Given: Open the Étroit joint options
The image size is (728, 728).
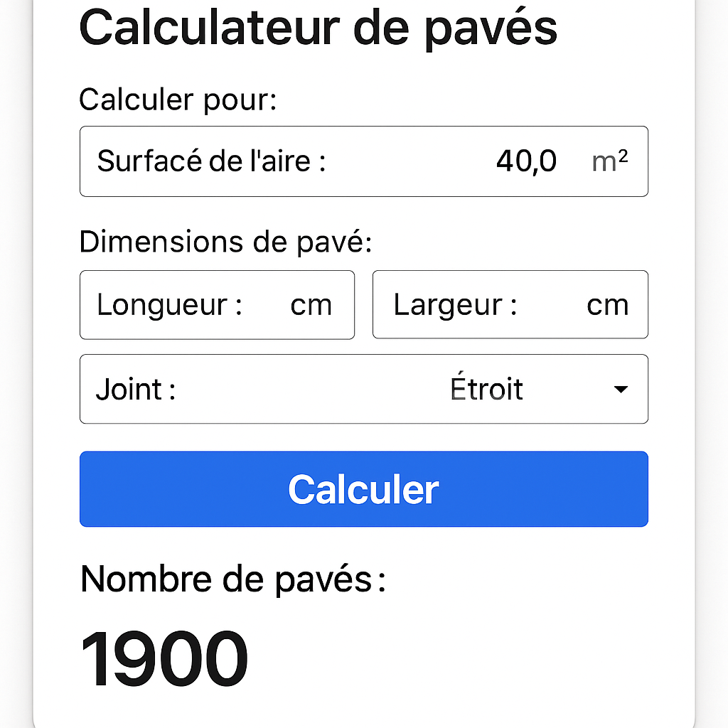Looking at the screenshot, I should pyautogui.click(x=486, y=390).
